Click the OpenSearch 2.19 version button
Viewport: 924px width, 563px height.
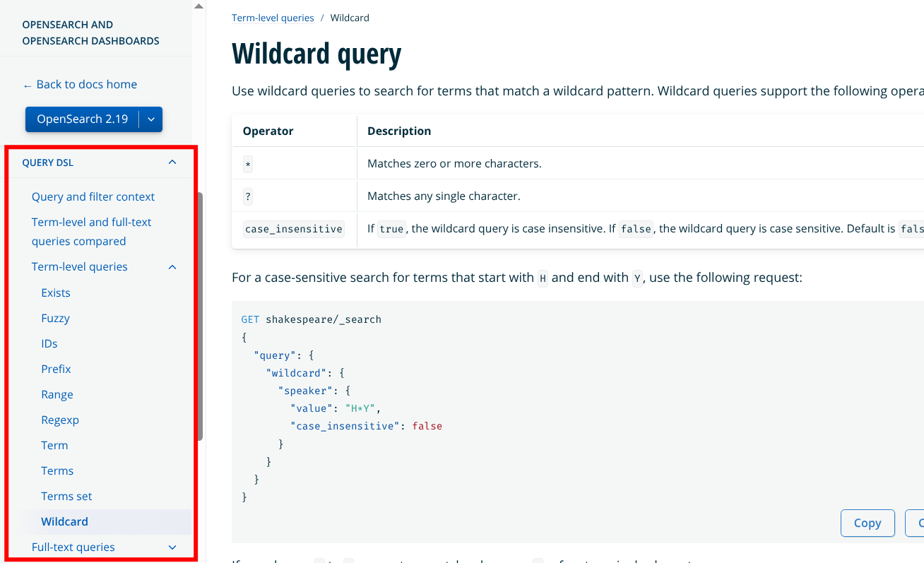point(83,119)
